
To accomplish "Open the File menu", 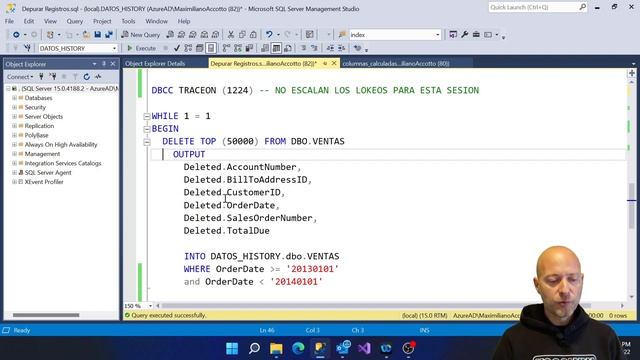I will click(x=9, y=21).
